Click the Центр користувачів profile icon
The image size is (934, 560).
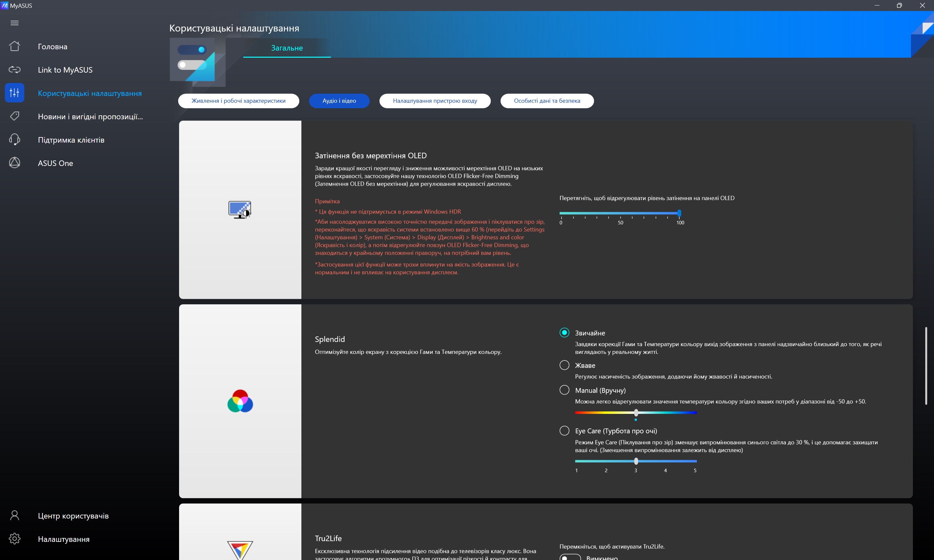point(14,516)
